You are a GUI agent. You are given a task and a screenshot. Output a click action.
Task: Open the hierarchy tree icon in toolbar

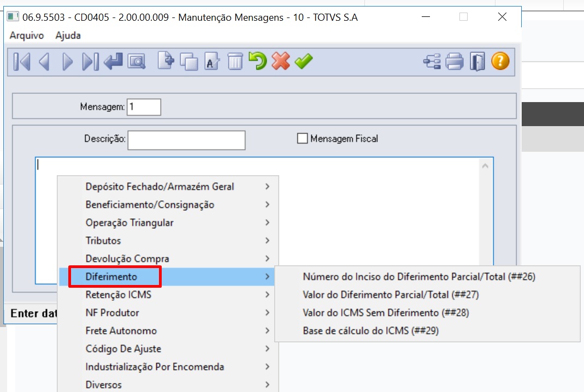pyautogui.click(x=432, y=62)
